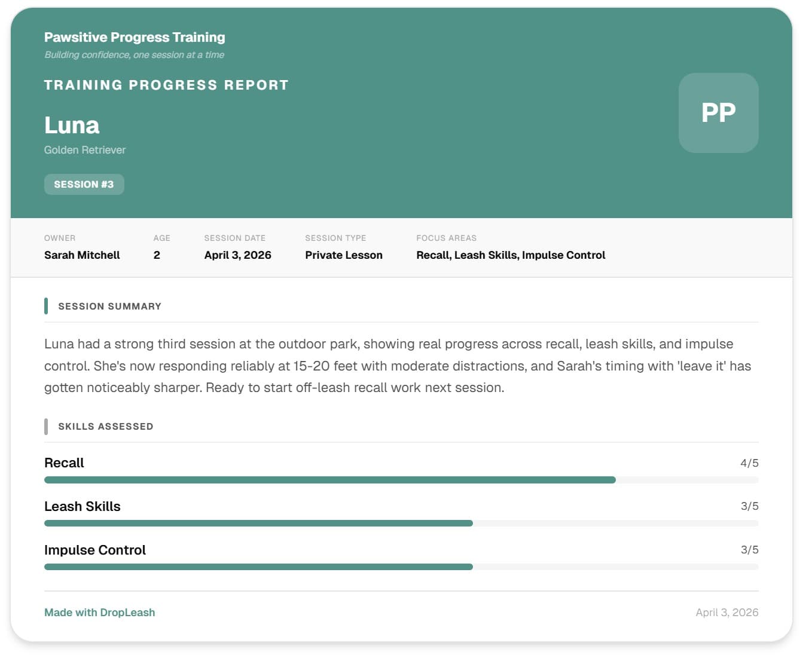Open the Made with DropLeash link
Screen dimensions: 812x655
click(99, 612)
